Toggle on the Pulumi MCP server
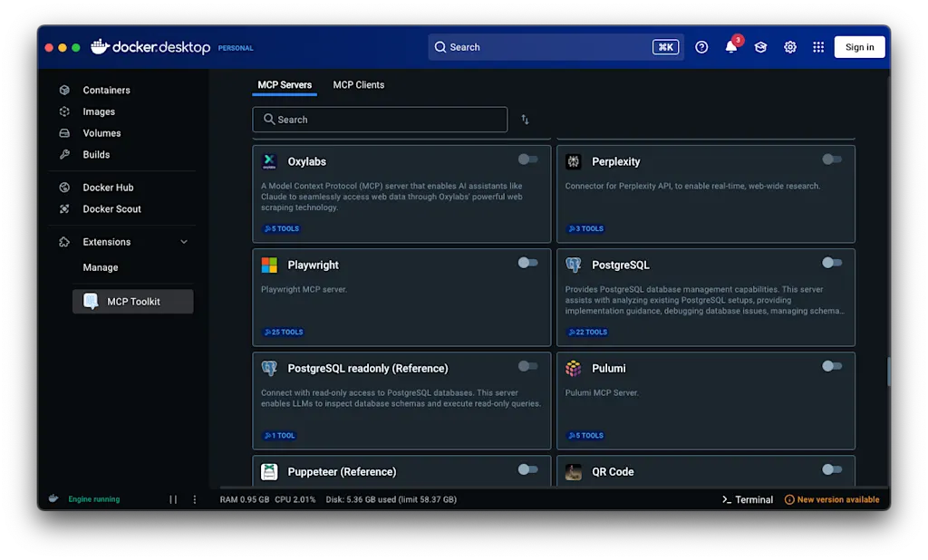The width and height of the screenshot is (928, 560). tap(832, 366)
